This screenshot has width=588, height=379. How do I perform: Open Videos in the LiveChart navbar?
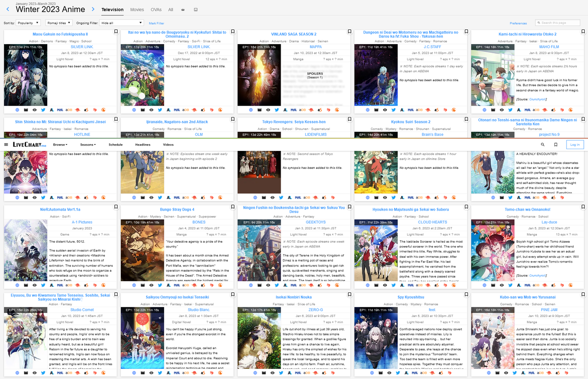pyautogui.click(x=168, y=145)
